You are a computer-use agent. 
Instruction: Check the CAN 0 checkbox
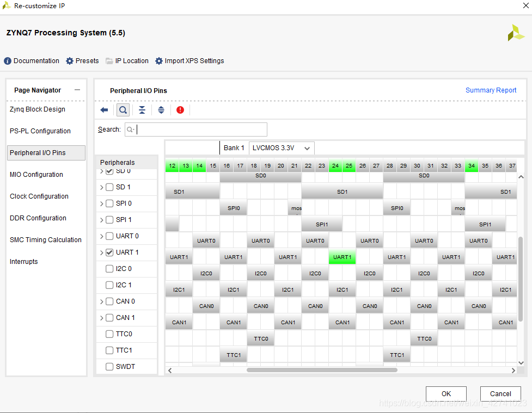coord(109,301)
